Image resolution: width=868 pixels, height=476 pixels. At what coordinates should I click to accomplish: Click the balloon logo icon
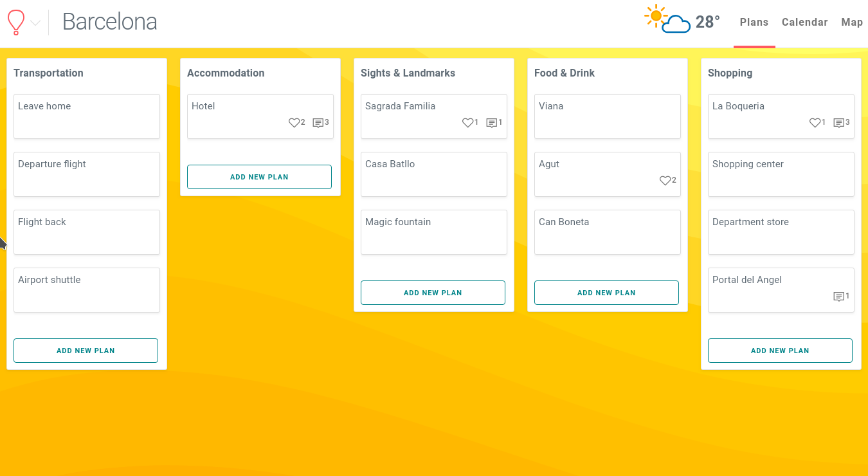(x=16, y=23)
